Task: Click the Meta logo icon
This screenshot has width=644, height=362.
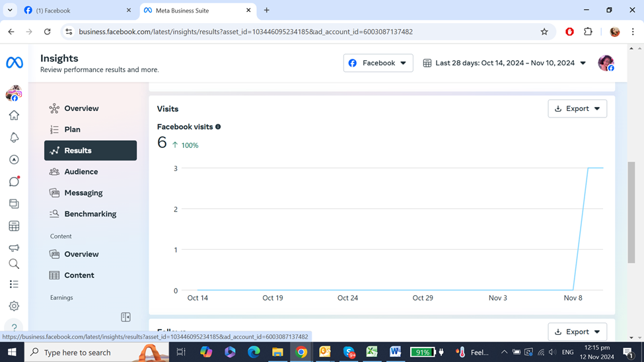Action: (15, 63)
